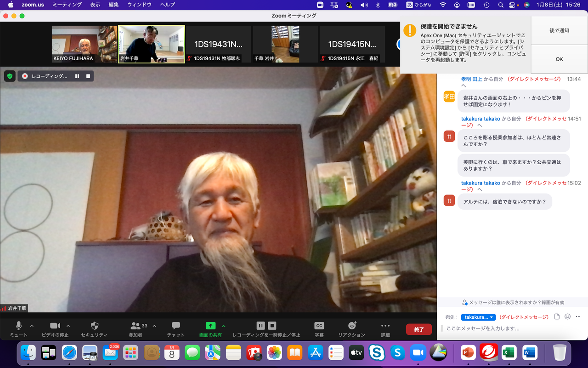Select 1DS19431N 物部聡志 participant tile
This screenshot has width=588, height=368.
pos(218,44)
